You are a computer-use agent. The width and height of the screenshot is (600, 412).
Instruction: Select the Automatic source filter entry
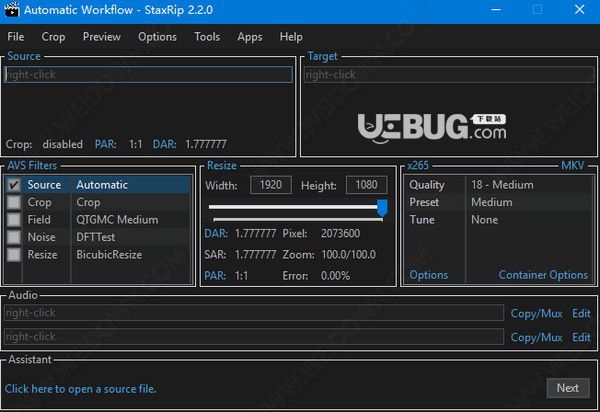coord(102,185)
